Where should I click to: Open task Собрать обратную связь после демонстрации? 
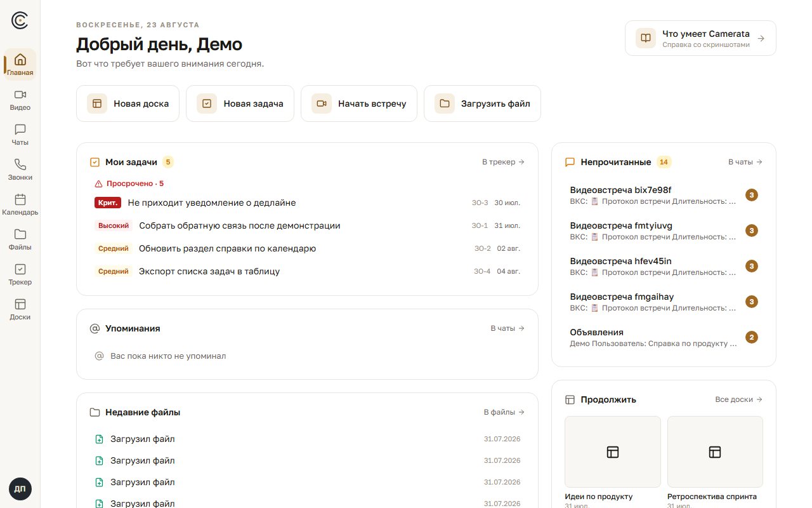[307, 225]
